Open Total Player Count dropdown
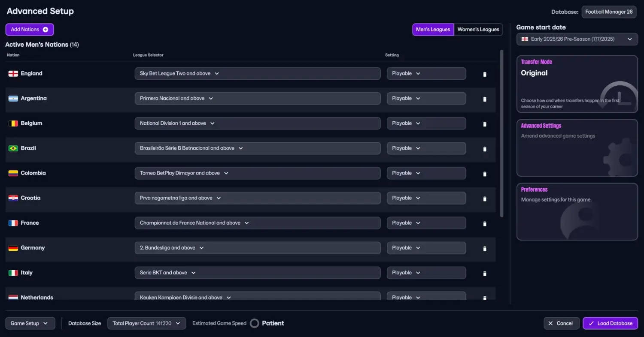Viewport: 644px width, 337px height. click(147, 323)
